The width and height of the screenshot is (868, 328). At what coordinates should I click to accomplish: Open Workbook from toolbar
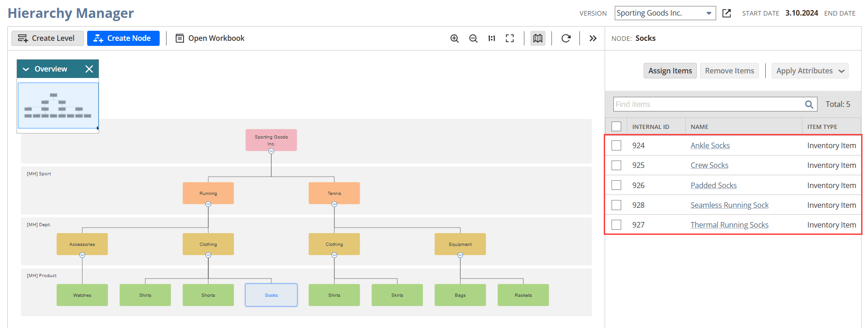(210, 39)
